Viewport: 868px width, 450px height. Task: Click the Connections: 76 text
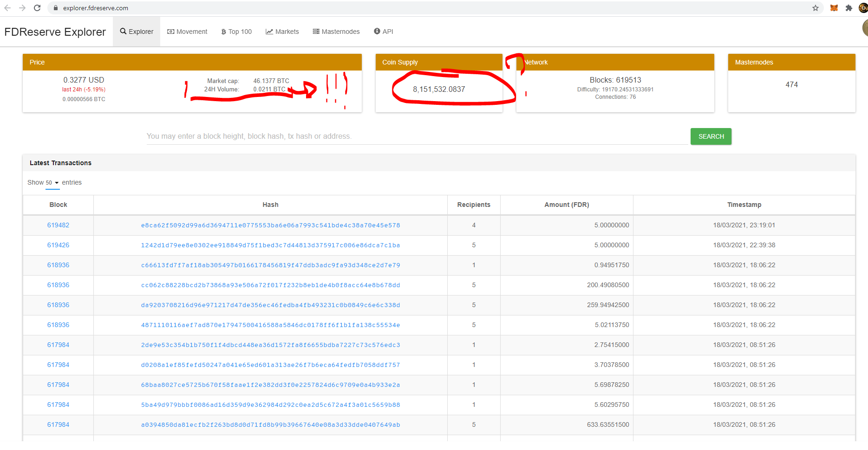615,97
